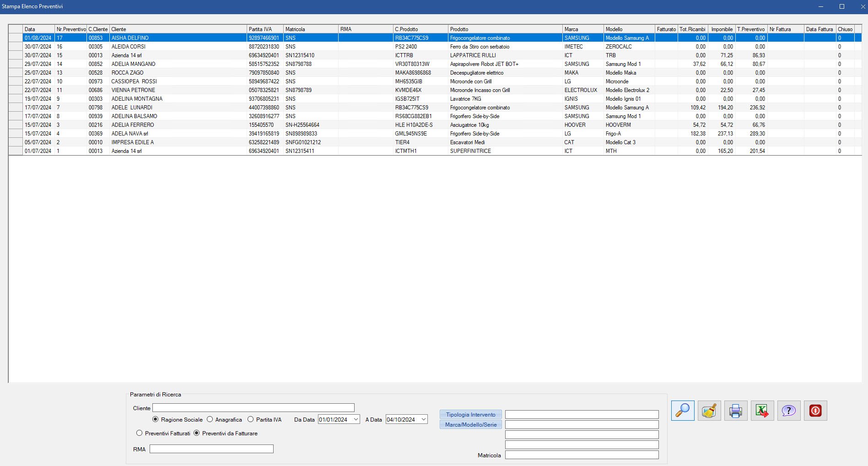This screenshot has width=868, height=466.
Task: Export the list with the Excel icon
Action: (x=762, y=411)
